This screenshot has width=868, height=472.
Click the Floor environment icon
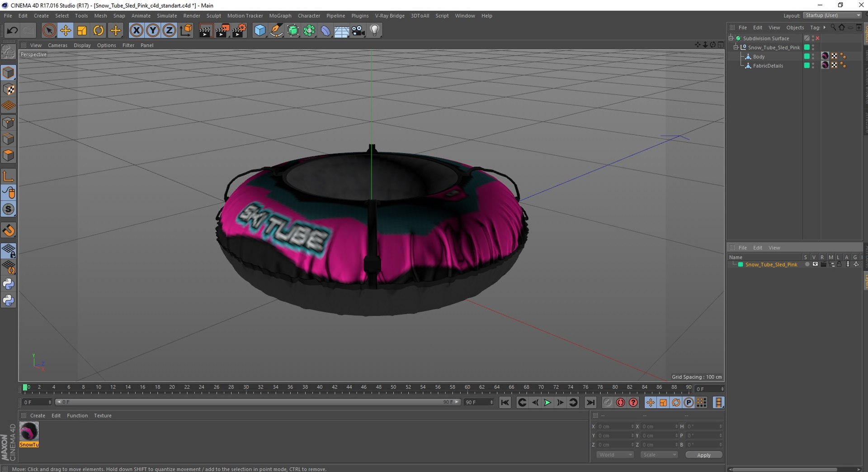click(342, 30)
